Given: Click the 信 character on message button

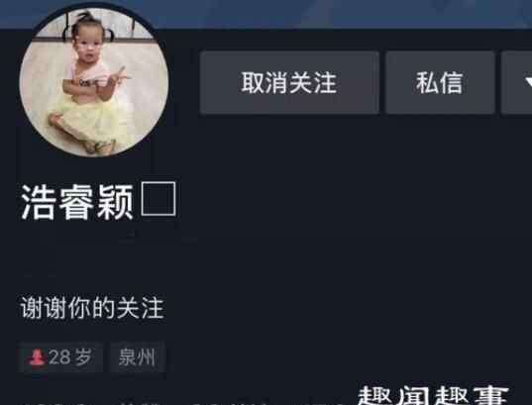Looking at the screenshot, I should (452, 83).
